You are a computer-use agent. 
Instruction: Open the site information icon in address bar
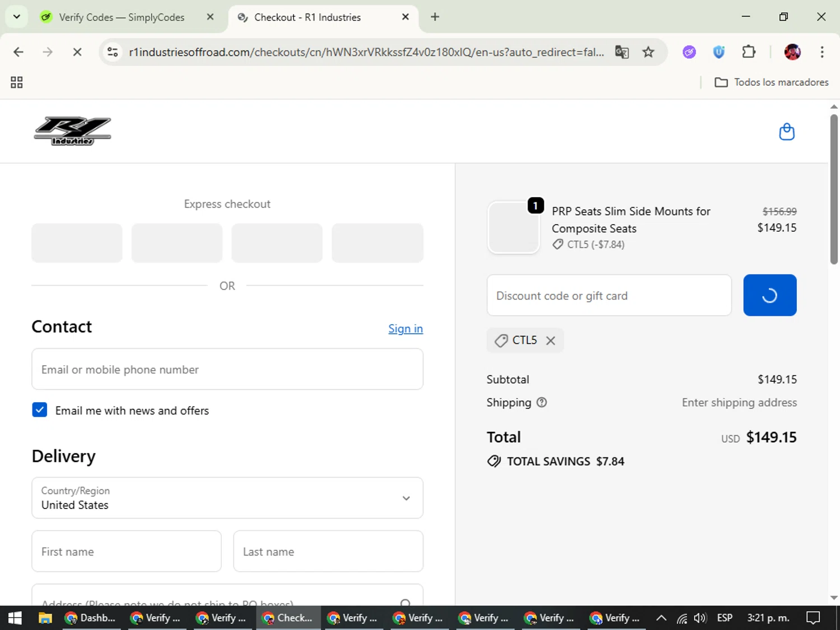(x=113, y=52)
